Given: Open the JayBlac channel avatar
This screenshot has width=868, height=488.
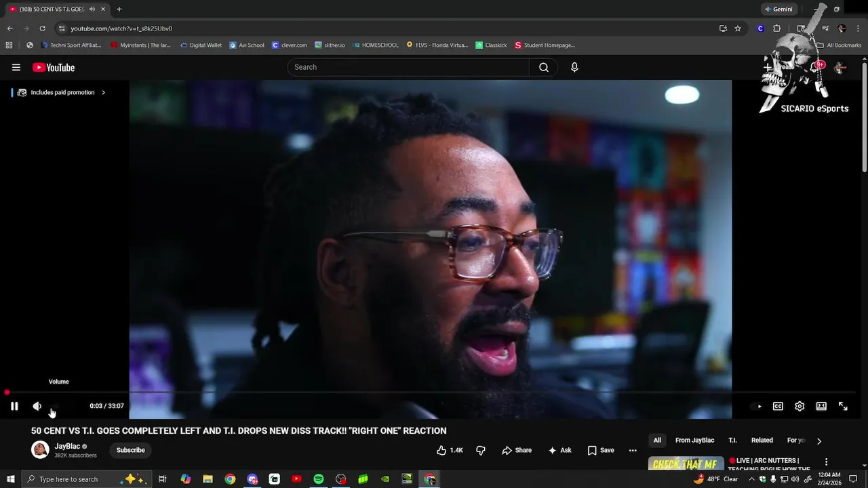Looking at the screenshot, I should click(40, 449).
